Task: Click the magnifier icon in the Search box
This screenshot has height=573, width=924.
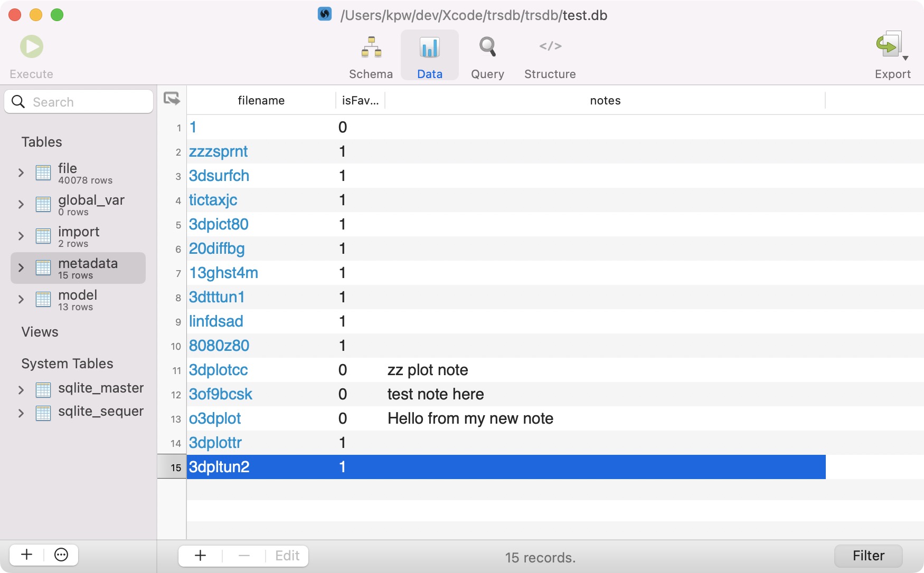Action: click(x=18, y=101)
